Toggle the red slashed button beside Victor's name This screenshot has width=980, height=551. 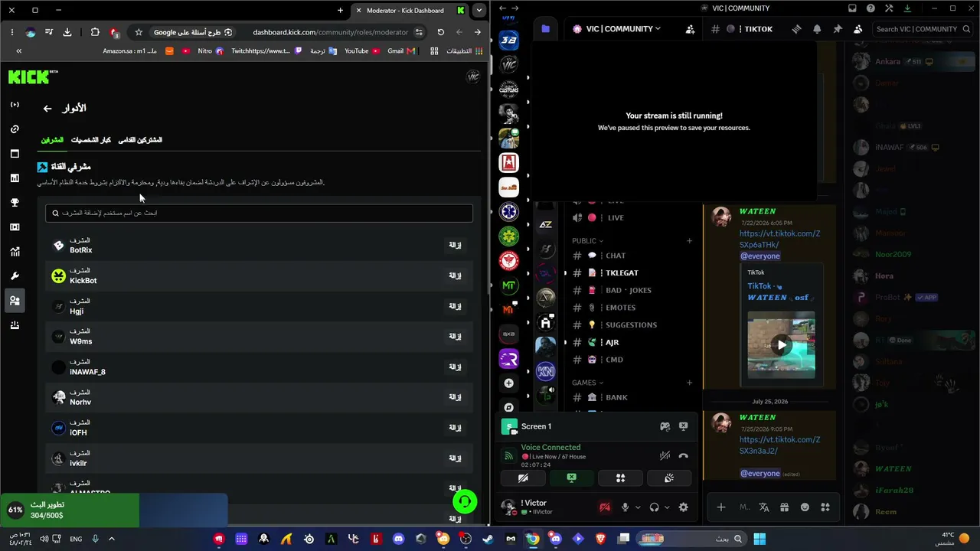pyautogui.click(x=605, y=507)
